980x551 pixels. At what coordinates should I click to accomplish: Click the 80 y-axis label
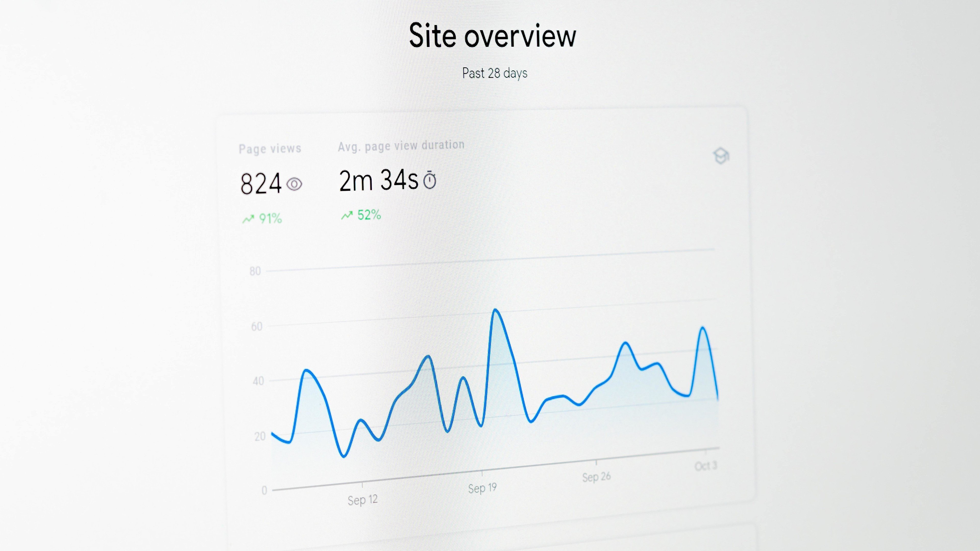coord(255,271)
